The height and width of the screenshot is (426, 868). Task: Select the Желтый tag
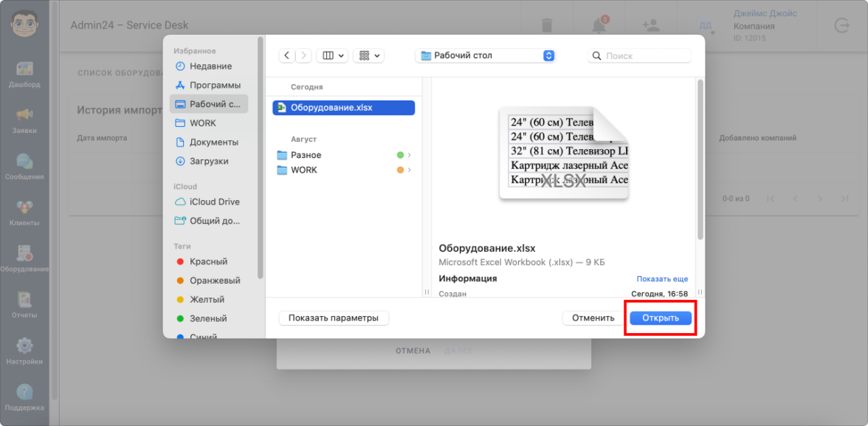click(x=209, y=300)
